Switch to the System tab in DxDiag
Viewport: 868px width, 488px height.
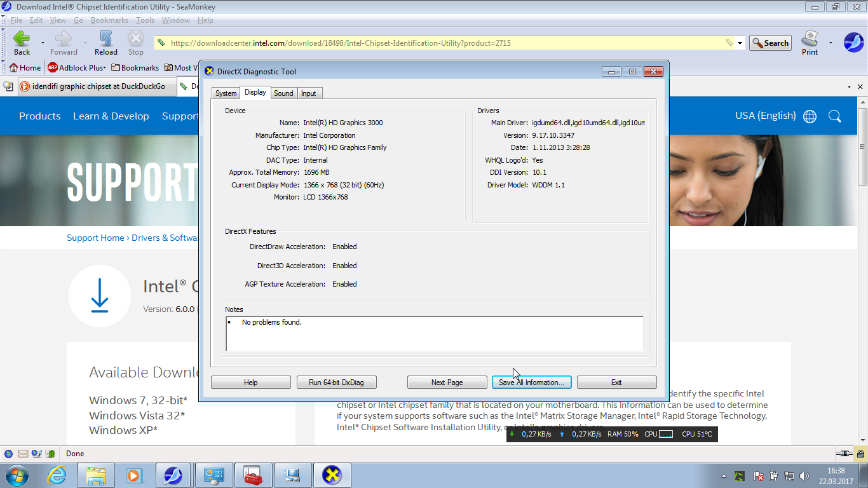point(226,93)
